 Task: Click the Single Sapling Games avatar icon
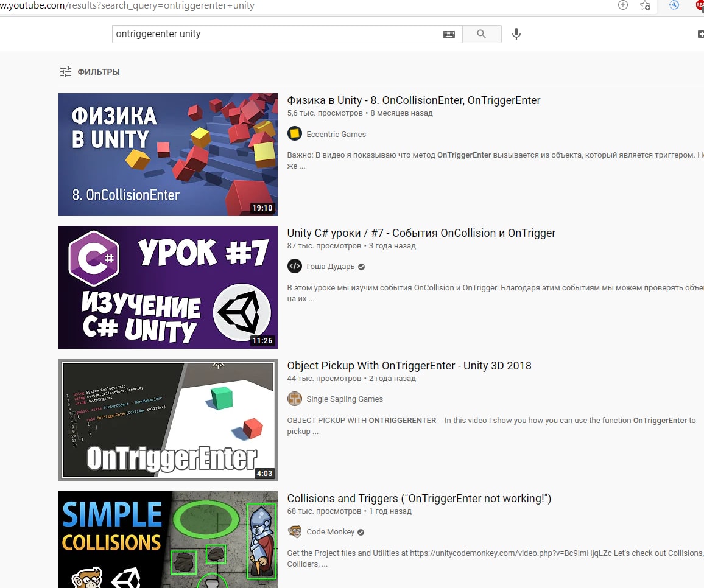point(295,399)
